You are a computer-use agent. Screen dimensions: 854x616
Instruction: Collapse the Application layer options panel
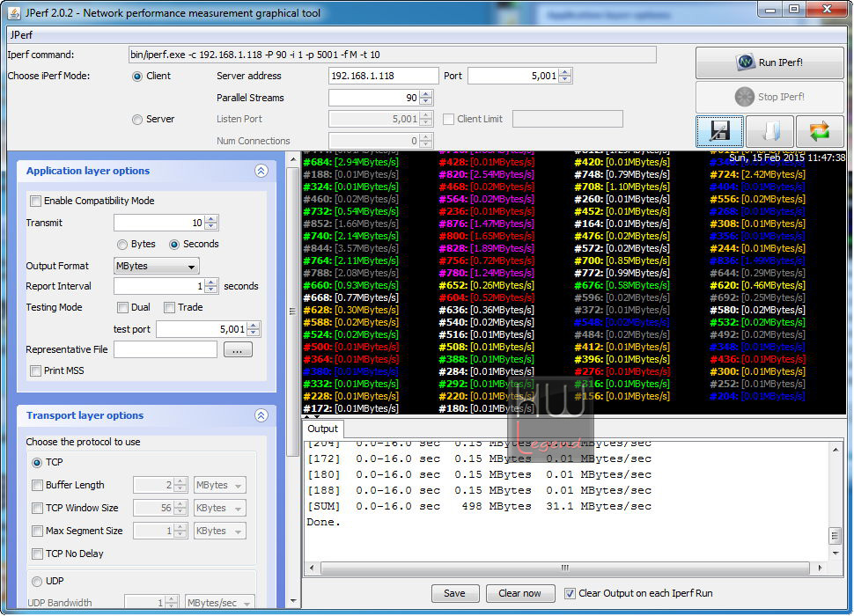click(261, 171)
